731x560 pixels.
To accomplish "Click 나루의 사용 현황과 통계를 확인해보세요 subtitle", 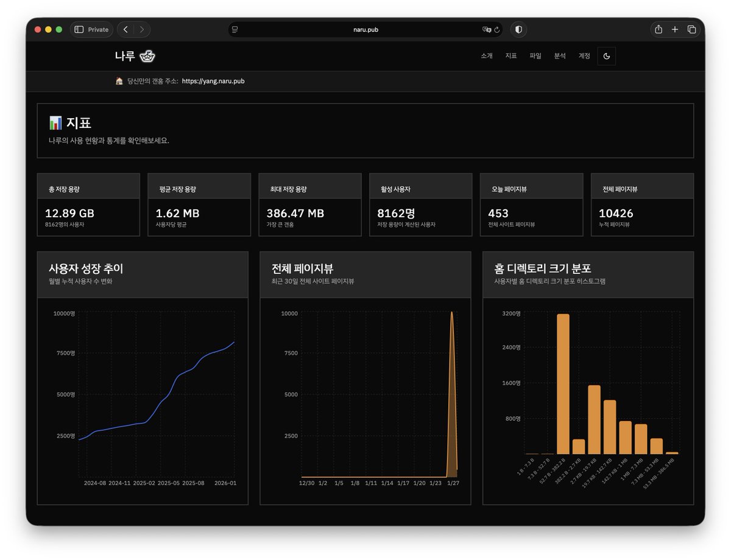I will [x=109, y=140].
